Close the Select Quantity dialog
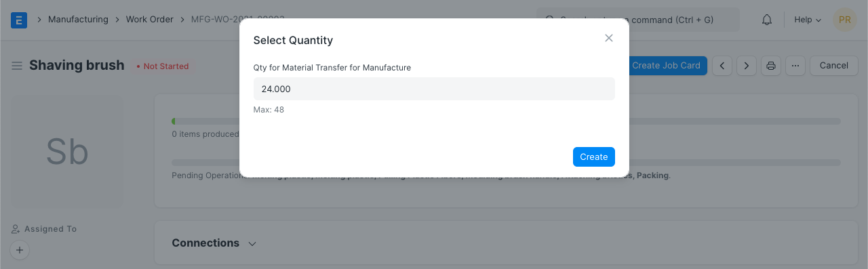This screenshot has height=269, width=868. (x=609, y=38)
